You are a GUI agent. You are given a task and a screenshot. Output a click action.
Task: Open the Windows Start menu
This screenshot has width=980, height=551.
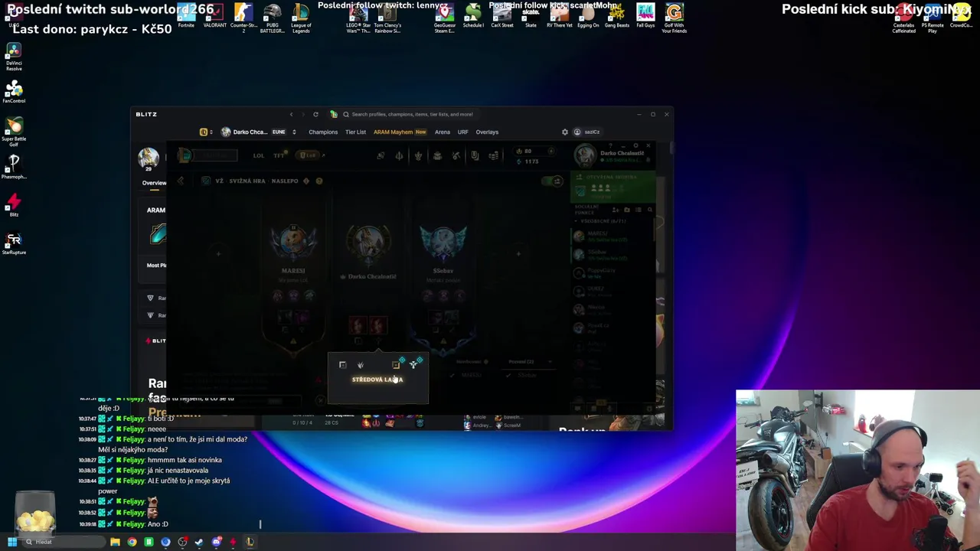[11, 542]
